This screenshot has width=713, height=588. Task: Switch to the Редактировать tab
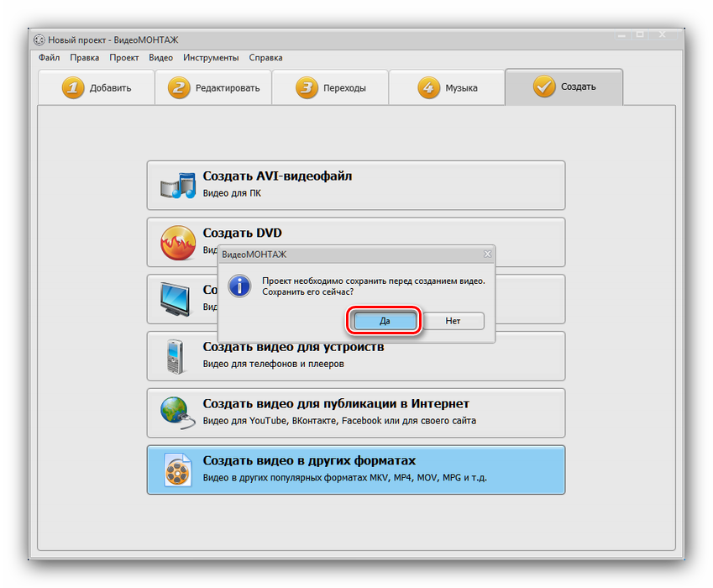click(213, 88)
